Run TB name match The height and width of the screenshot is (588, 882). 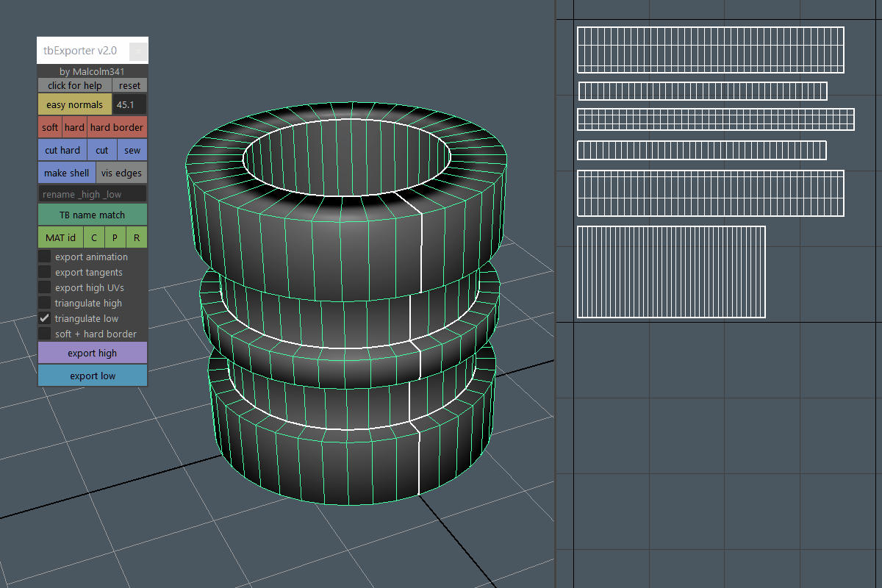click(92, 215)
